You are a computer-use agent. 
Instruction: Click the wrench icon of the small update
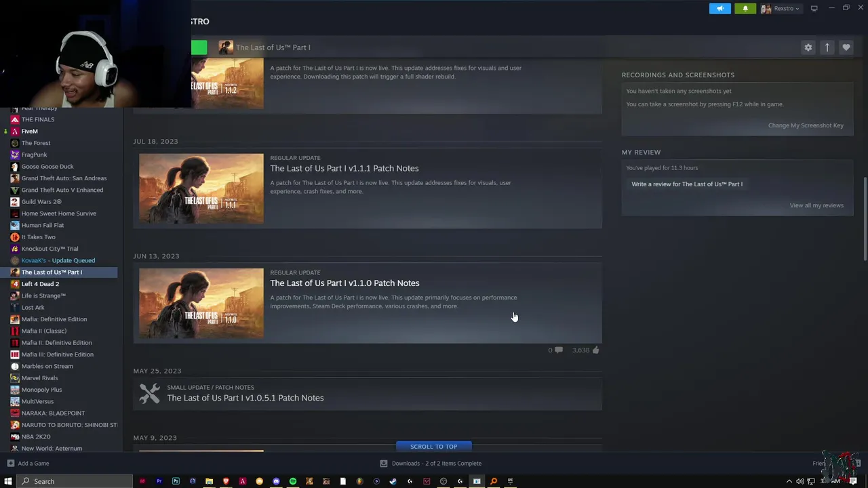pos(149,394)
